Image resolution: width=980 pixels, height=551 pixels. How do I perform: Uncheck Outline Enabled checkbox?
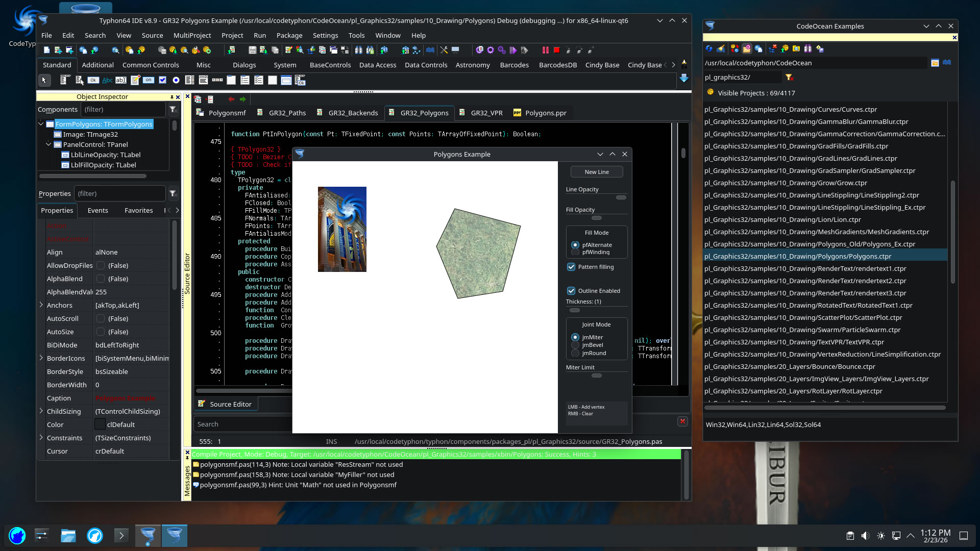571,291
